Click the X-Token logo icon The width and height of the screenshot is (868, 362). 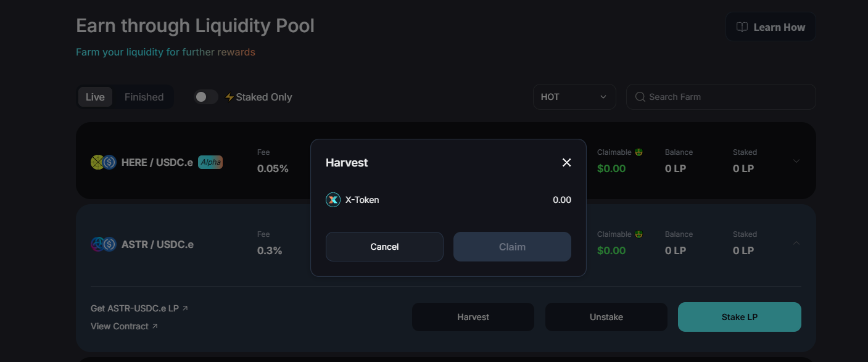pyautogui.click(x=333, y=200)
